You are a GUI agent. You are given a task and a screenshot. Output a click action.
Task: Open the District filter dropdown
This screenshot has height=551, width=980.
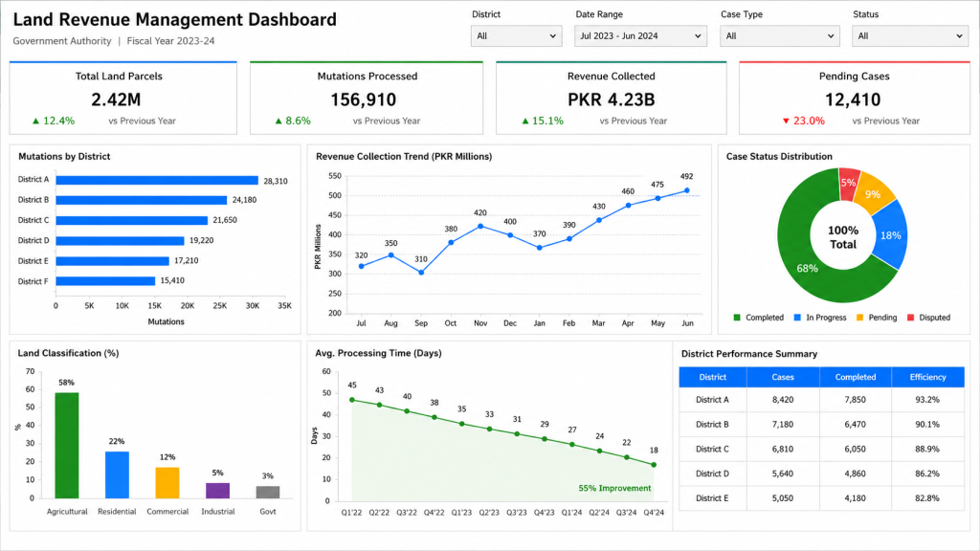516,36
